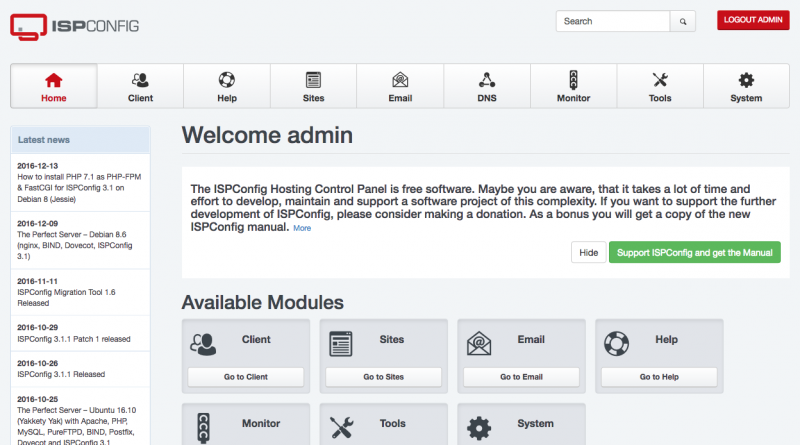Click the Sites module page icon
800x445 pixels.
(x=340, y=344)
